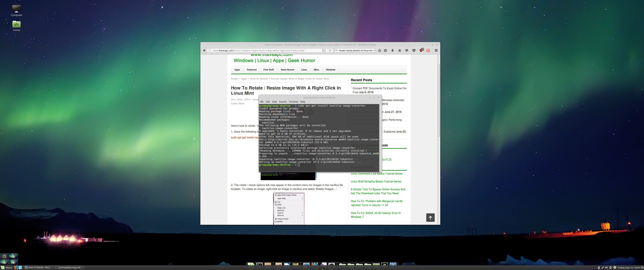Screen dimensions: 644x270
Task: Click search field reading howto resize photos
Action: 355,50
